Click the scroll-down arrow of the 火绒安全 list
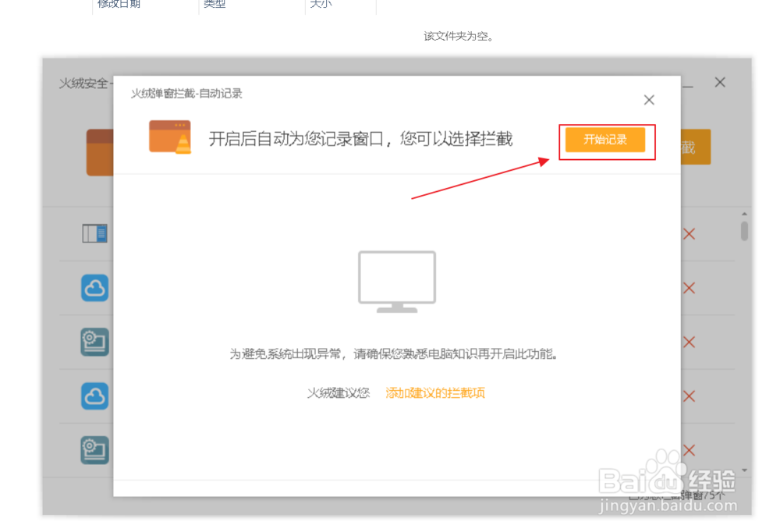 point(744,470)
